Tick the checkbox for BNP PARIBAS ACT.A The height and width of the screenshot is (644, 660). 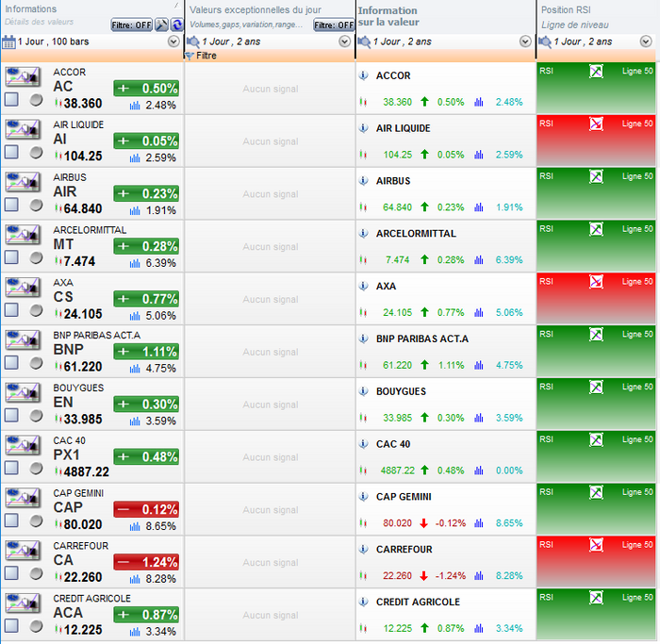[x=11, y=363]
